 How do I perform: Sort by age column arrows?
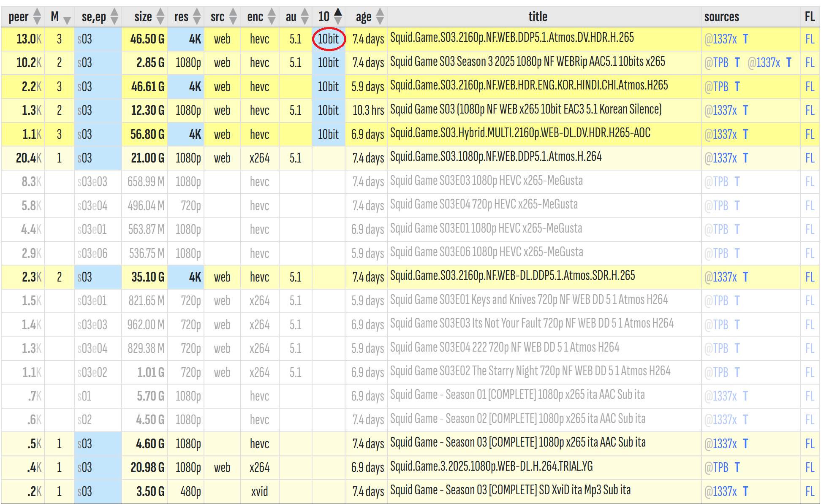click(x=380, y=16)
